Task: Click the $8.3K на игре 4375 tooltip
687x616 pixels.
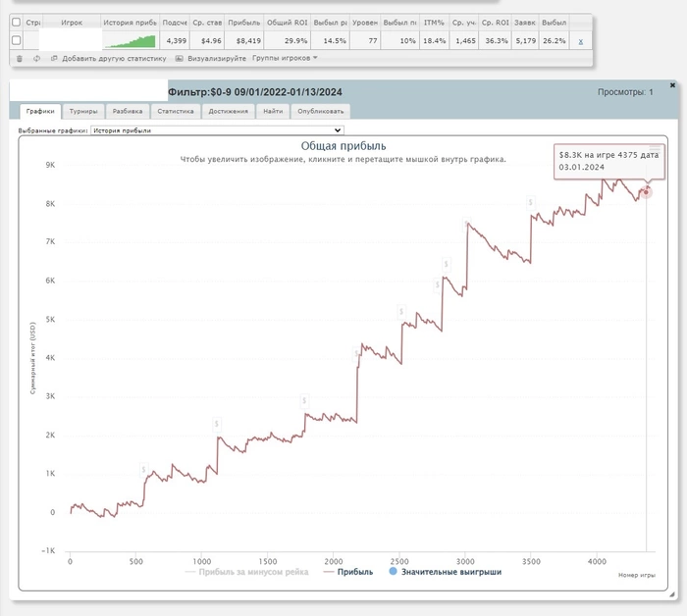Action: point(609,161)
